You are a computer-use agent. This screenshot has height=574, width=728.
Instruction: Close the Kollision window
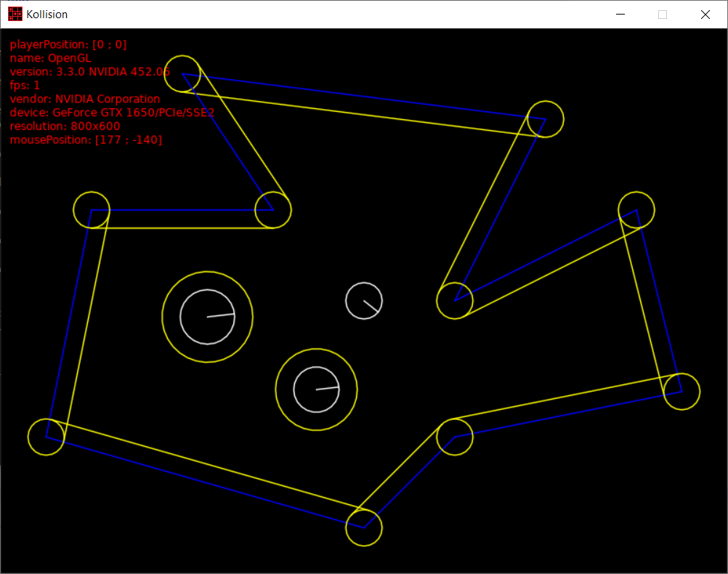705,14
